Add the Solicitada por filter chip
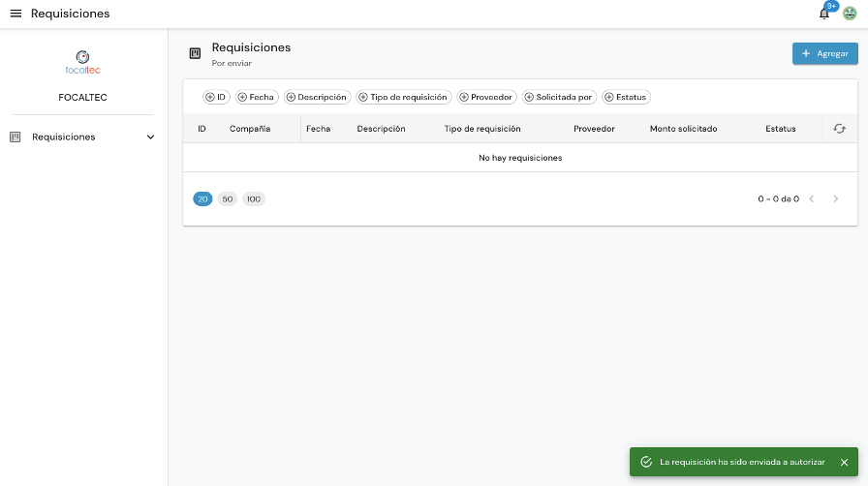 (559, 97)
